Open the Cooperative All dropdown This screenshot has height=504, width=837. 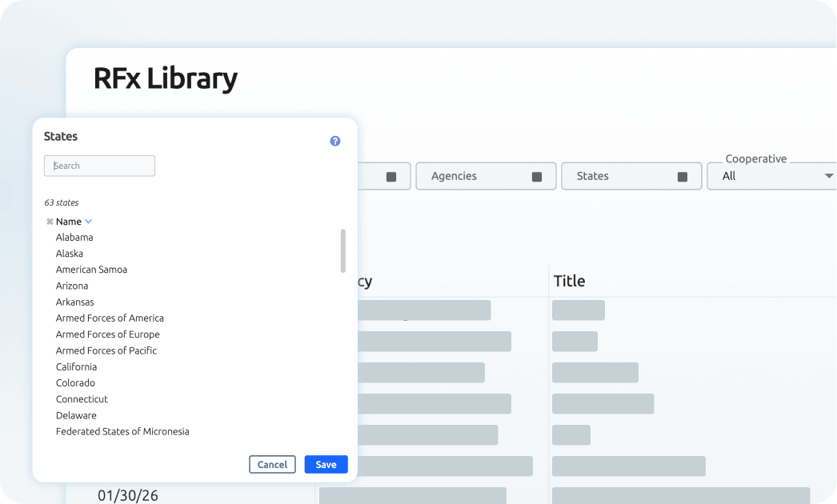[772, 176]
